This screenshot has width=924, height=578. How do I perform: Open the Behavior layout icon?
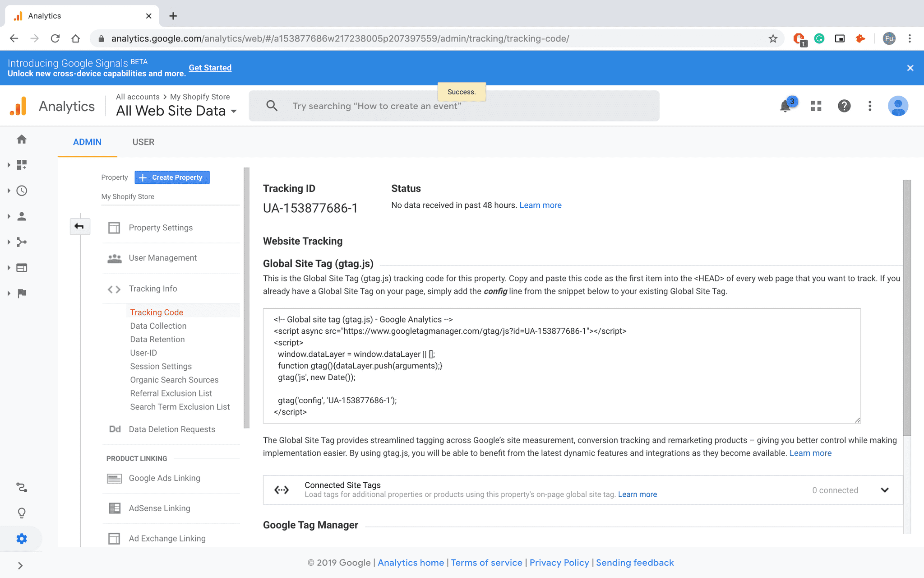22,268
